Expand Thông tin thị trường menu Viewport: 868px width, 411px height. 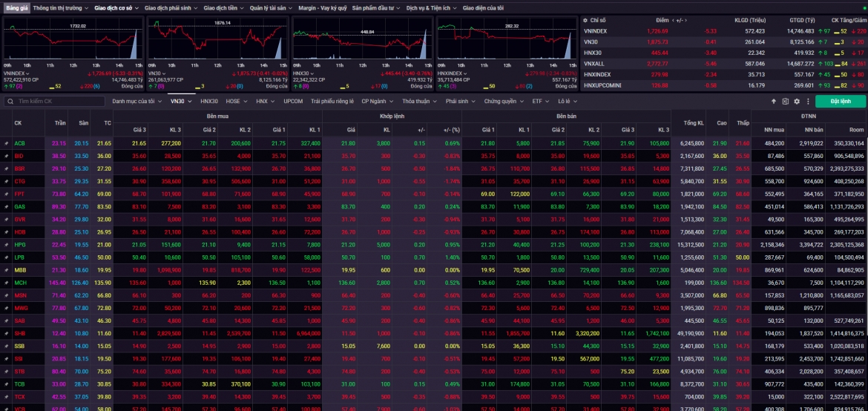click(60, 8)
